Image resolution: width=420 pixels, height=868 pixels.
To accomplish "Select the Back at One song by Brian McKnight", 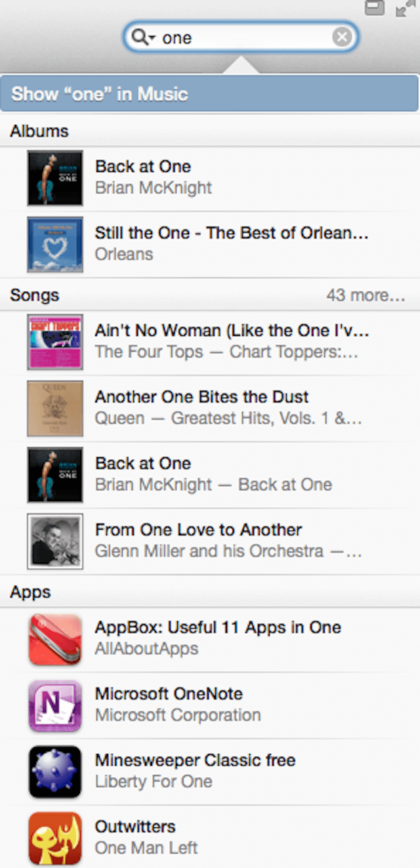I will point(210,474).
